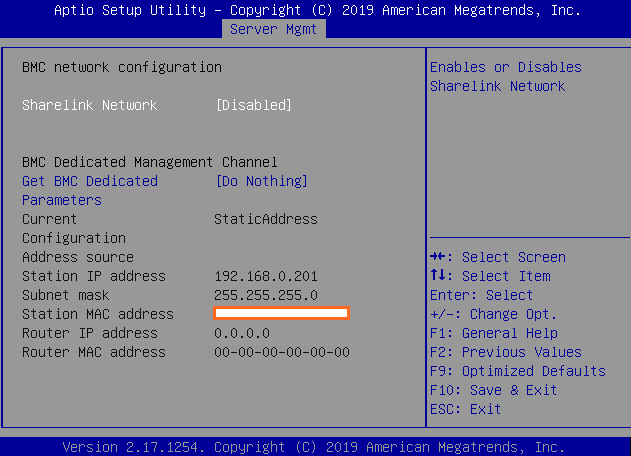Click the StaticAddress value
The image size is (631, 456).
coord(266,219)
